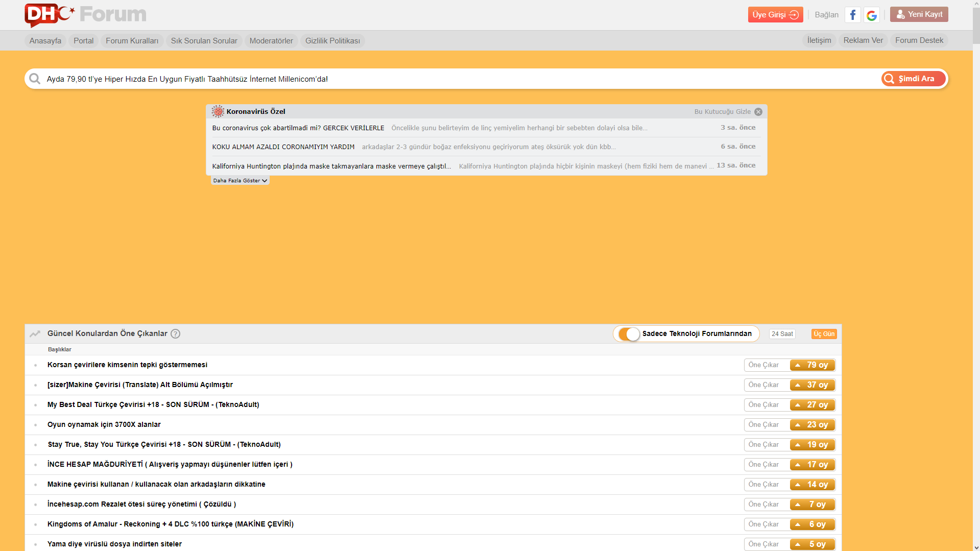Open My Best Deal Türkçe Çevirisi topic
The image size is (980, 551).
point(153,404)
